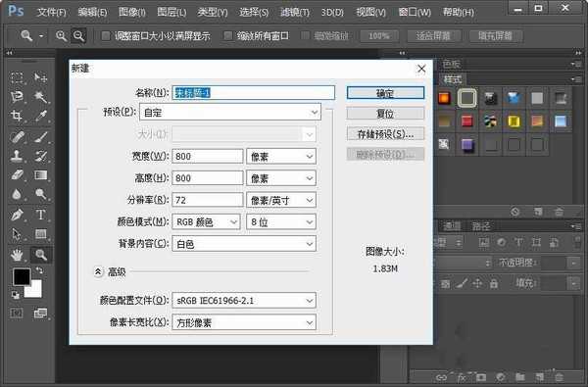Open the 帮助(H) menu

(x=459, y=13)
